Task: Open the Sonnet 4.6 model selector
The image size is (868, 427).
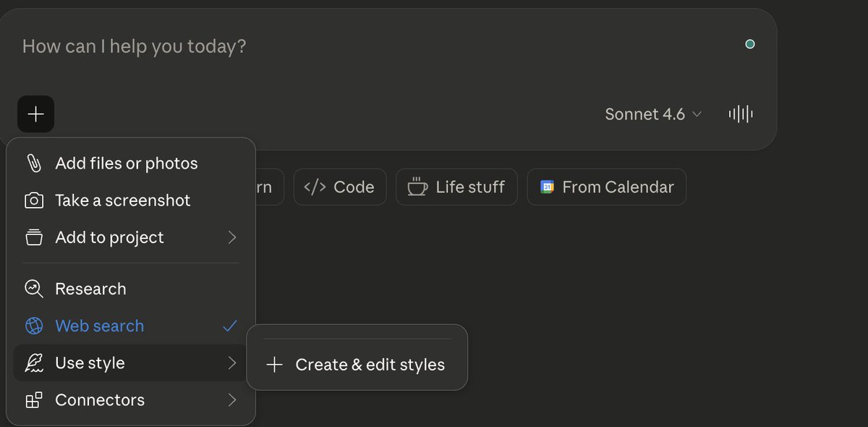Action: point(653,114)
